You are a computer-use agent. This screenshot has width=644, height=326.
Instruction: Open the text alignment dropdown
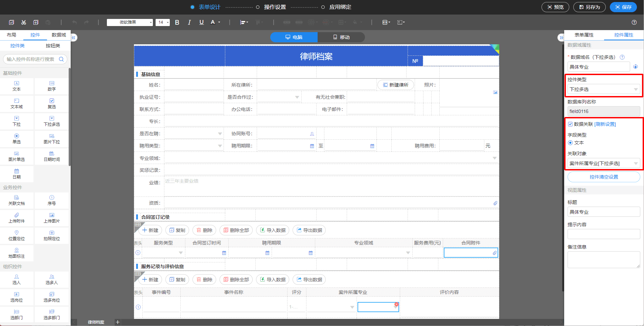[244, 22]
